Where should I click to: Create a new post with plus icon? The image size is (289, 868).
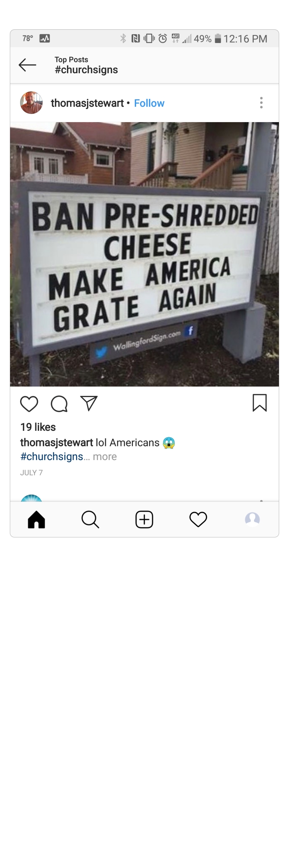click(x=144, y=519)
